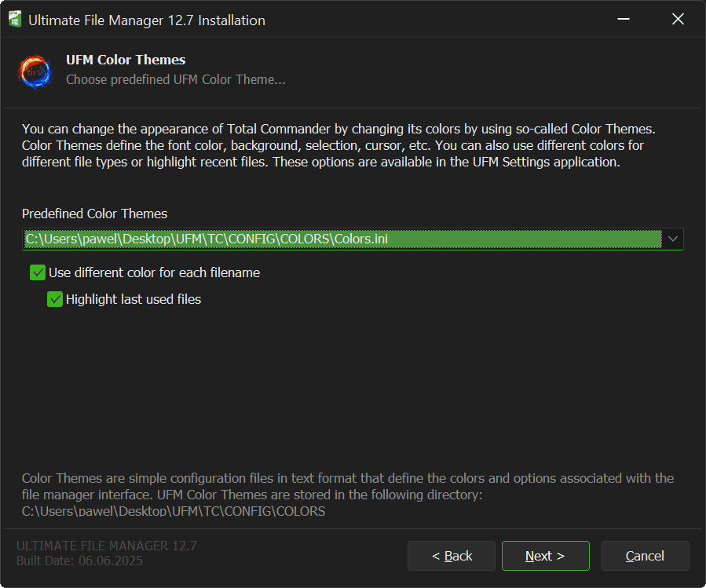Click the highlighted Colors.ini path field
The width and height of the screenshot is (706, 588).
pos(342,239)
